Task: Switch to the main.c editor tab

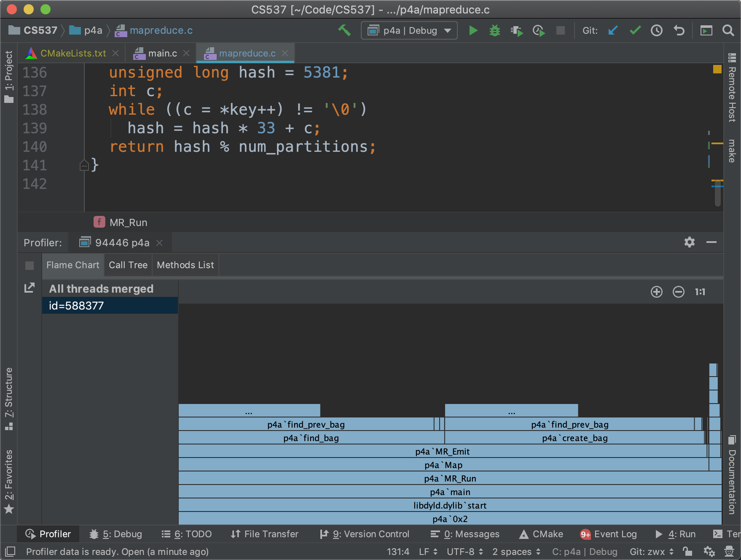Action: tap(162, 54)
